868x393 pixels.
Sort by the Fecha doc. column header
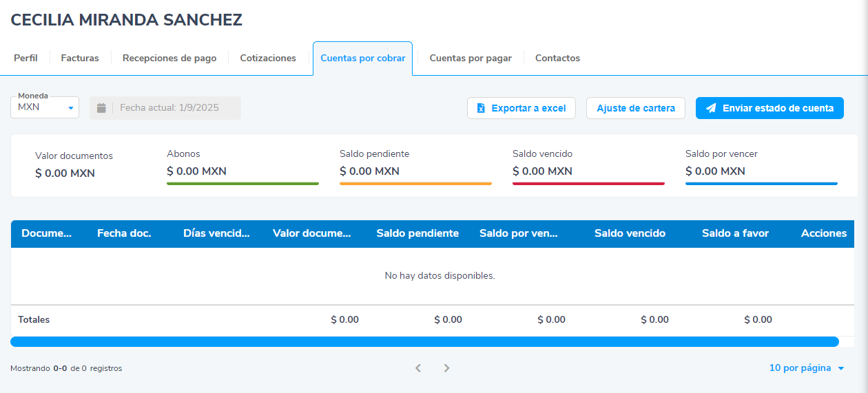[124, 233]
